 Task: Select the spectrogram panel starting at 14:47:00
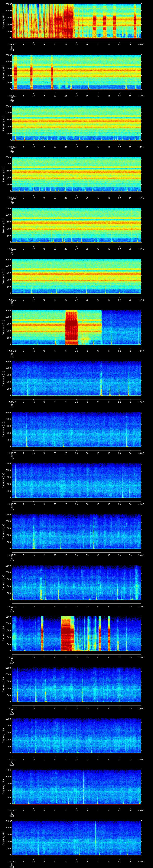point(76,429)
